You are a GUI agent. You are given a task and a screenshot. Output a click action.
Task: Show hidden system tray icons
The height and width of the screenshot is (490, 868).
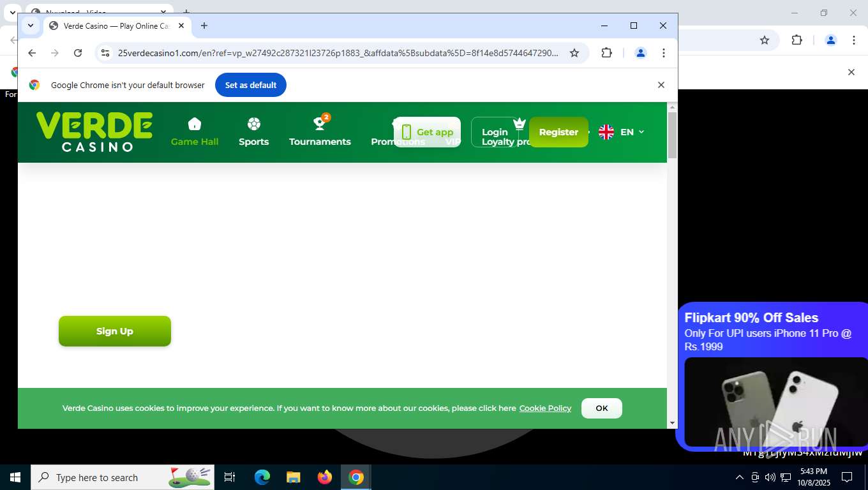pos(740,477)
